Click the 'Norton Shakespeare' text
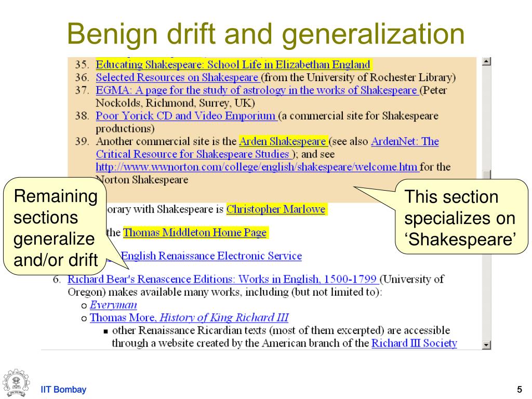 (142, 179)
